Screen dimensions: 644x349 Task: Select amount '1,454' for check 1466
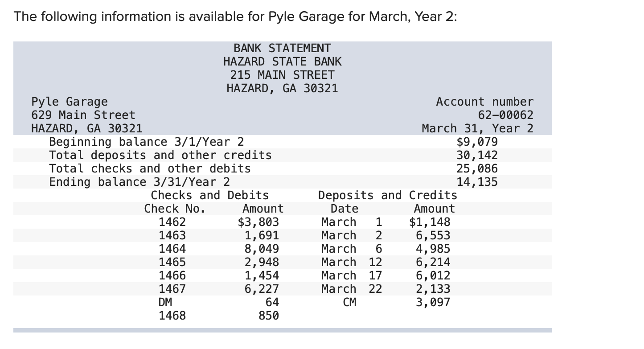click(262, 275)
